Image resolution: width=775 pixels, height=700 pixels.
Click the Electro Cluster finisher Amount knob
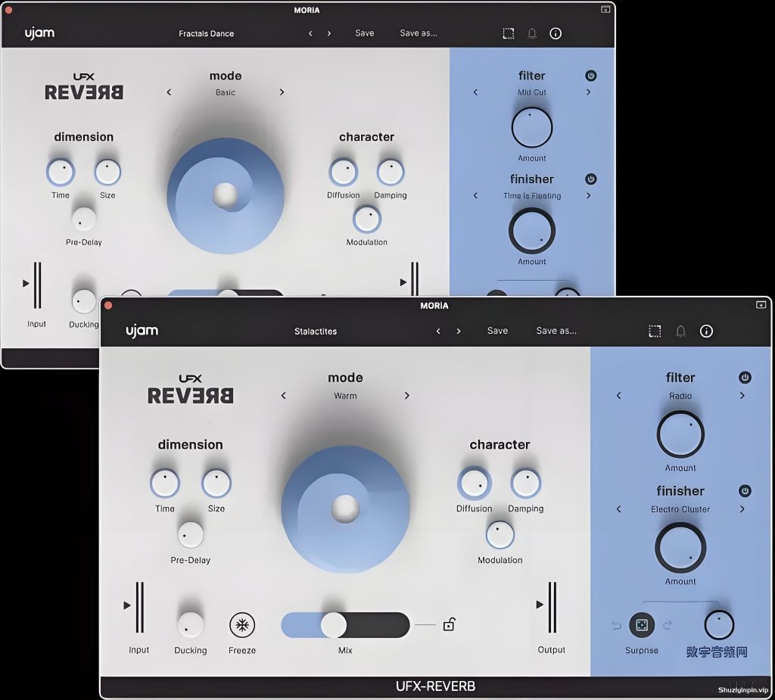(x=680, y=548)
